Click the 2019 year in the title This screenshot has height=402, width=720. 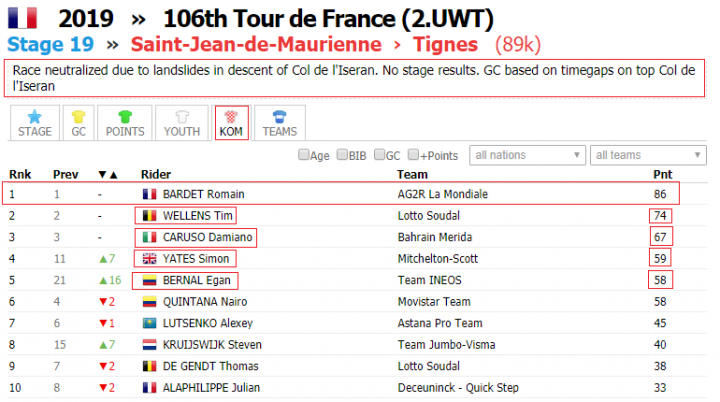(86, 18)
